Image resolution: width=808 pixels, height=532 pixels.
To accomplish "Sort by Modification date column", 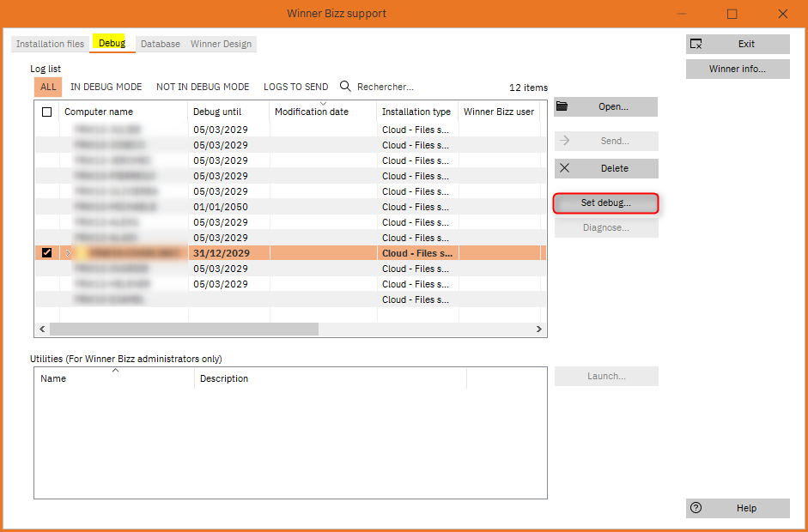I will point(323,112).
